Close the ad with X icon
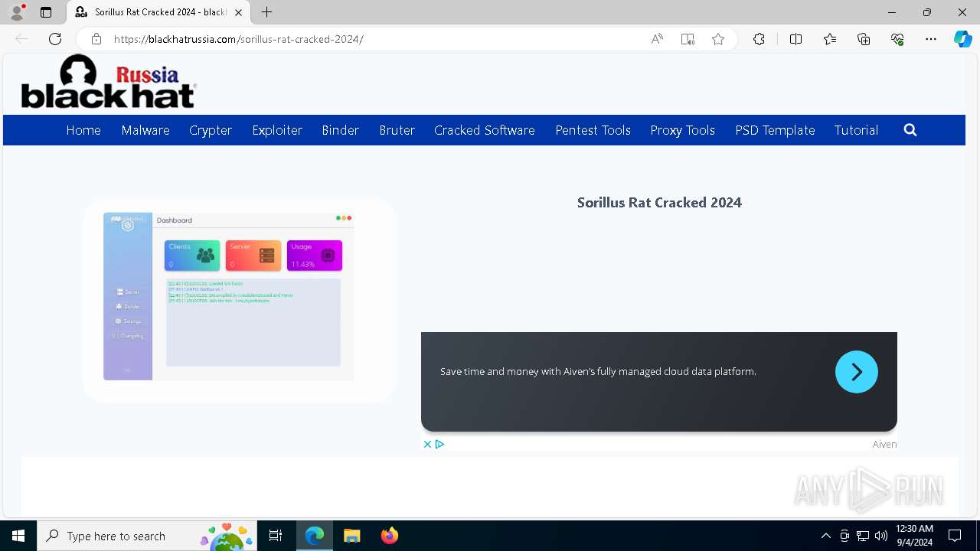 [x=428, y=444]
